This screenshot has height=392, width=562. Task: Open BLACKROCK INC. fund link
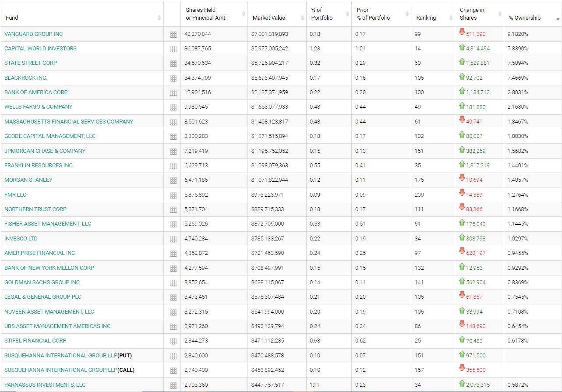[26, 78]
